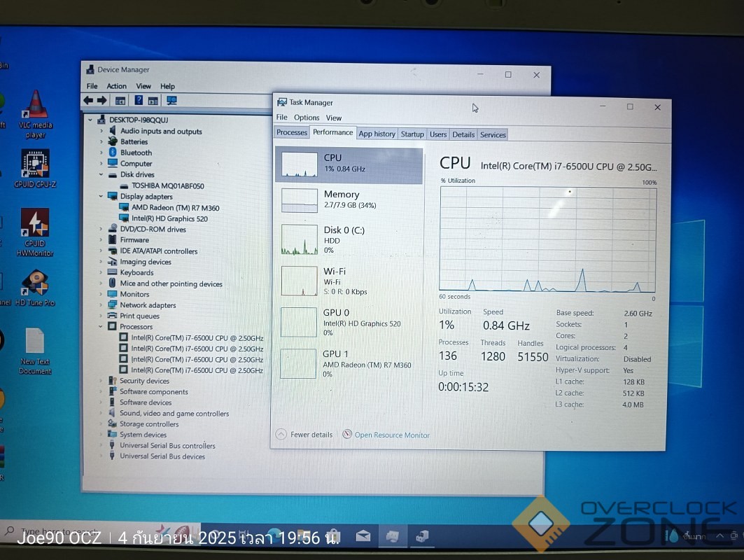
Task: Switch to Device Manager taskbar button
Action: pos(422,536)
